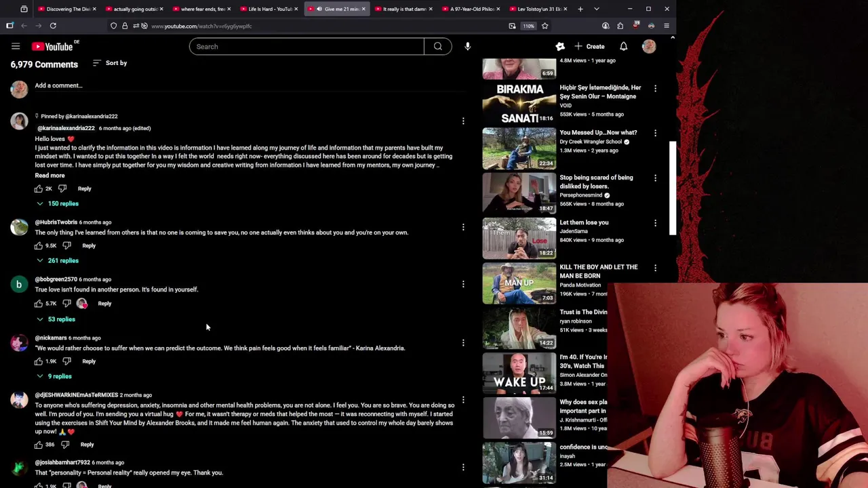The height and width of the screenshot is (488, 868).
Task: Click the page vertical scrollbar thumb
Action: point(673,188)
